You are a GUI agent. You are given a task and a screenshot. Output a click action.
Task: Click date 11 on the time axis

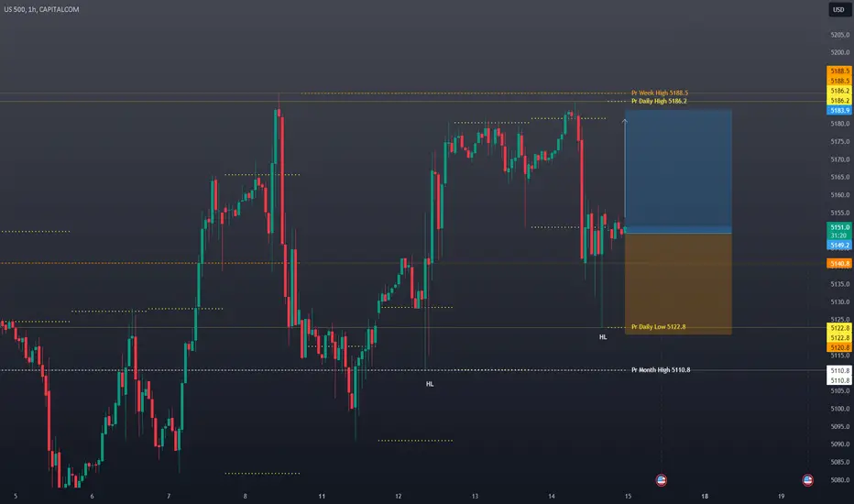click(x=322, y=497)
